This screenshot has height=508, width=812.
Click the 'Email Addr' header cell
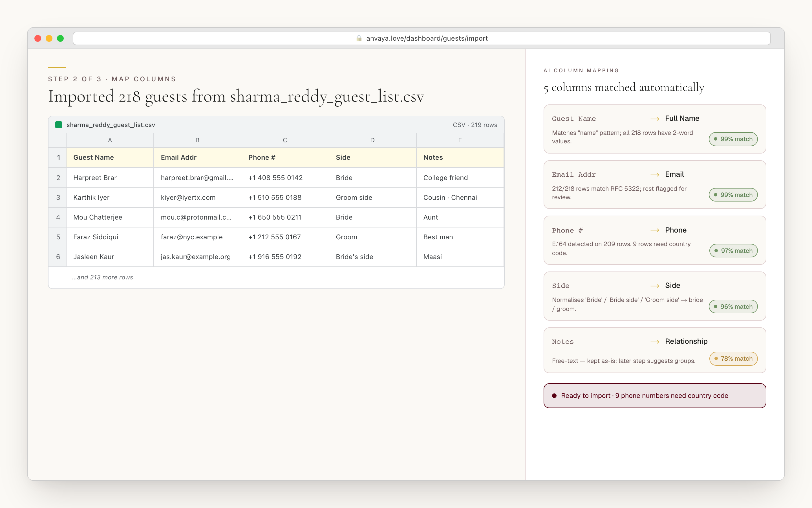197,157
